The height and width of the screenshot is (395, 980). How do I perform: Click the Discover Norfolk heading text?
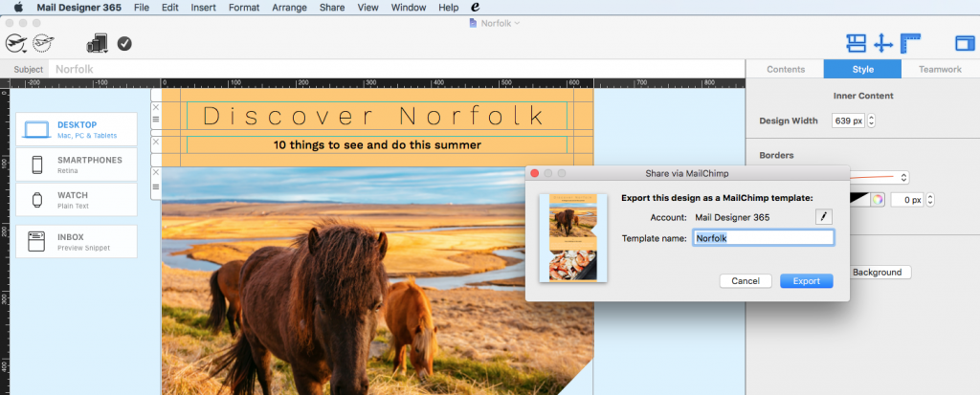374,117
